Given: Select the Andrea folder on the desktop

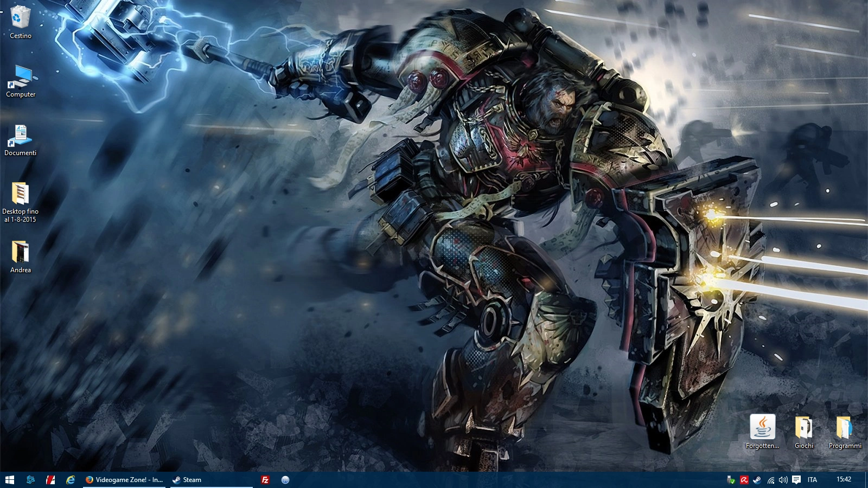Looking at the screenshot, I should (21, 257).
